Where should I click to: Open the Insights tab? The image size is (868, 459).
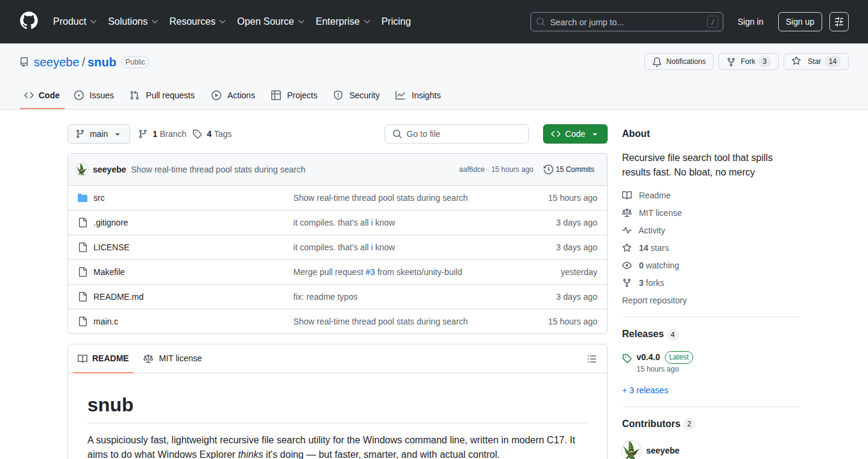coord(418,95)
